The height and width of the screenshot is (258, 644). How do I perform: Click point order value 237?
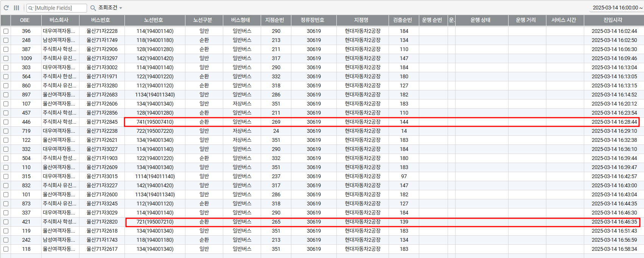click(x=276, y=176)
